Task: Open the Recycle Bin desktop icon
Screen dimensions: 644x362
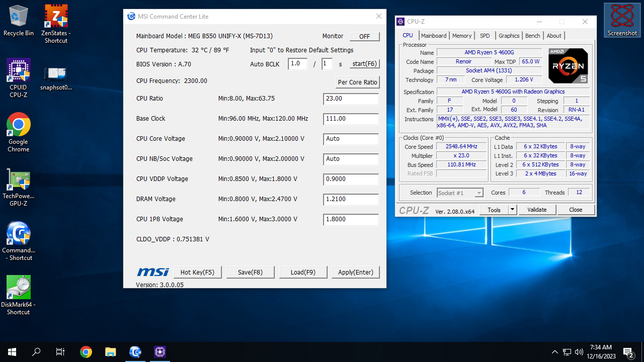Action: coord(19,21)
